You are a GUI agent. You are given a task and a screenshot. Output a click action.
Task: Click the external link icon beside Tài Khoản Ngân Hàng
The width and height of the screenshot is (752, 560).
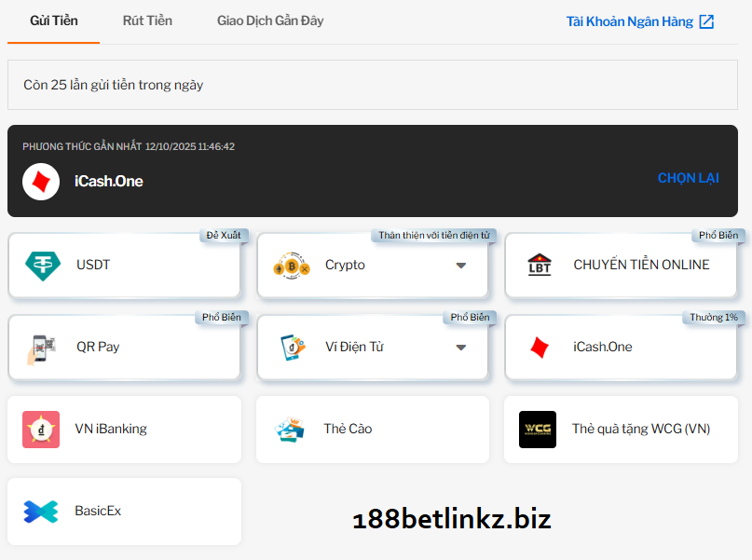point(706,21)
